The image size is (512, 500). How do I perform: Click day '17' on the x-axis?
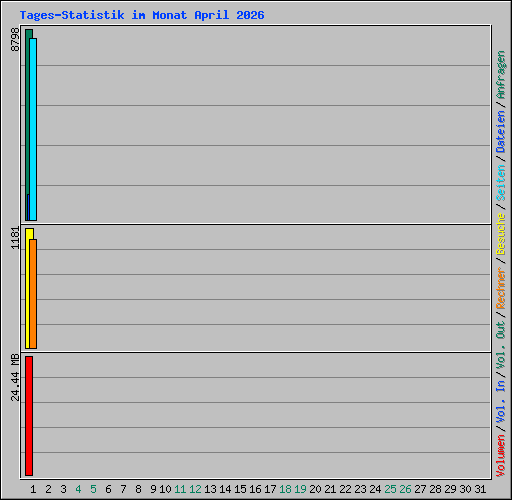pos(270,489)
